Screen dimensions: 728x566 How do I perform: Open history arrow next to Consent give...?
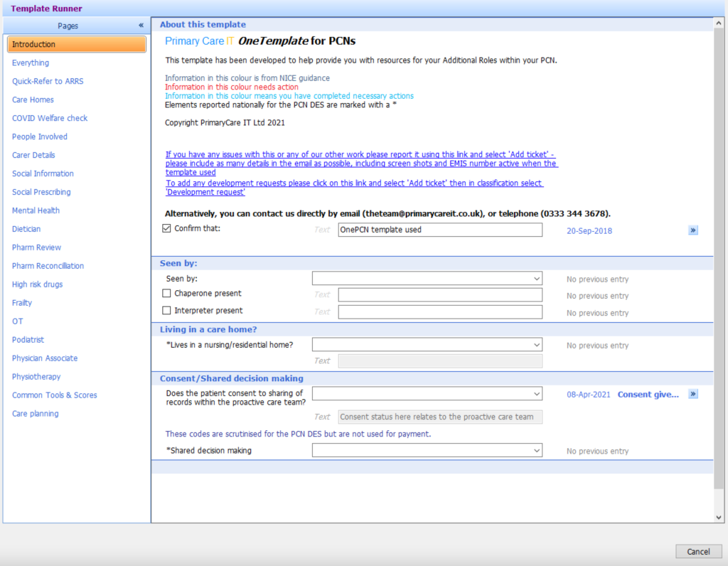[x=692, y=394]
